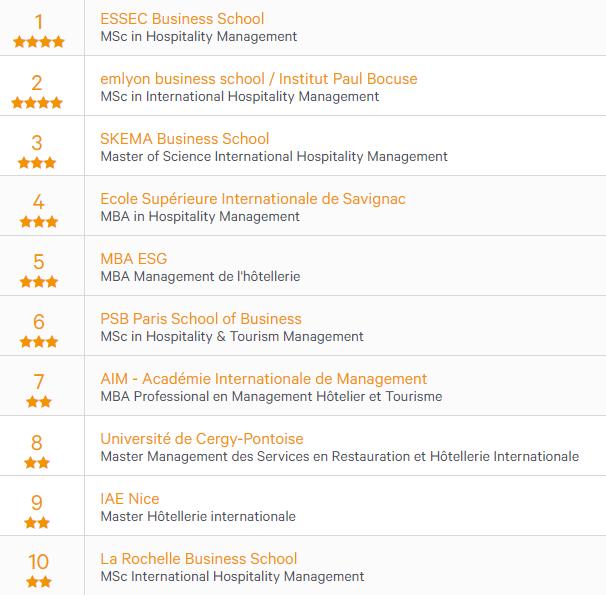This screenshot has height=595, width=606.
Task: Select the IAE Nice link
Action: coord(129,499)
